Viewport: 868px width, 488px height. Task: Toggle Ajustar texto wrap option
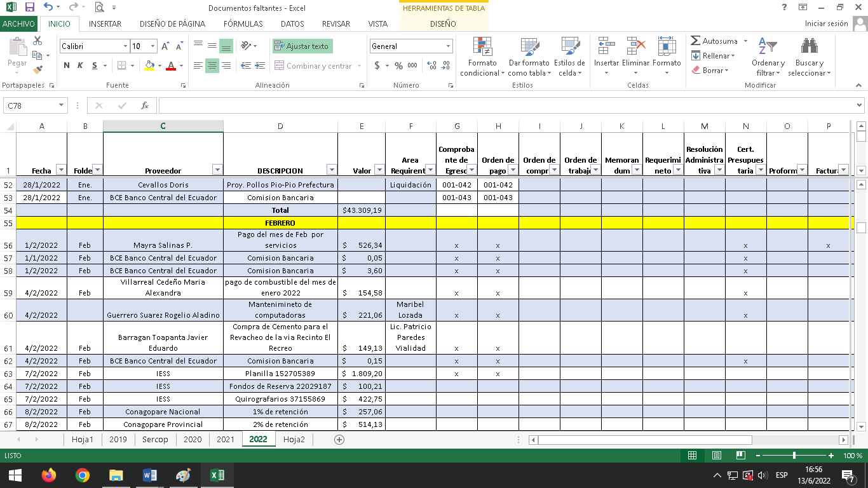coord(302,46)
